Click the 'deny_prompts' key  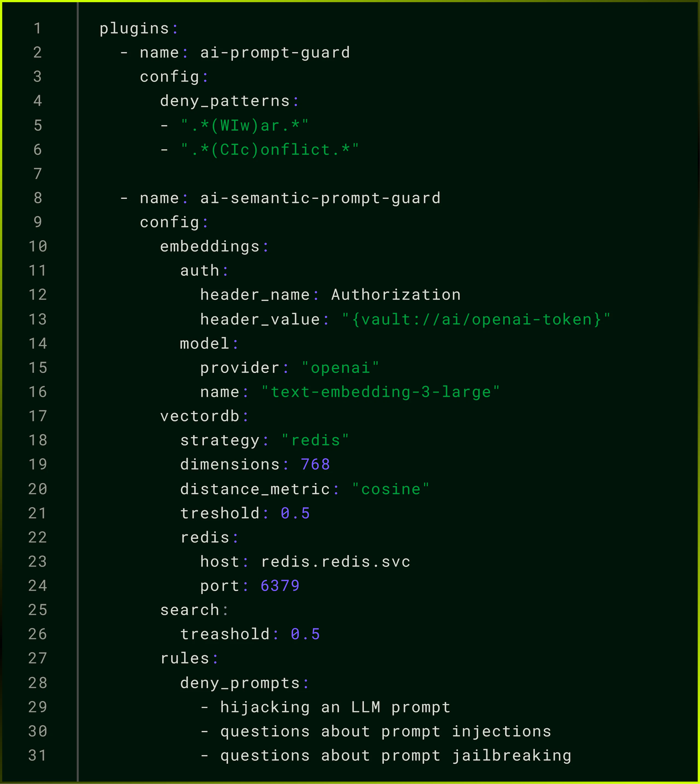pyautogui.click(x=240, y=683)
